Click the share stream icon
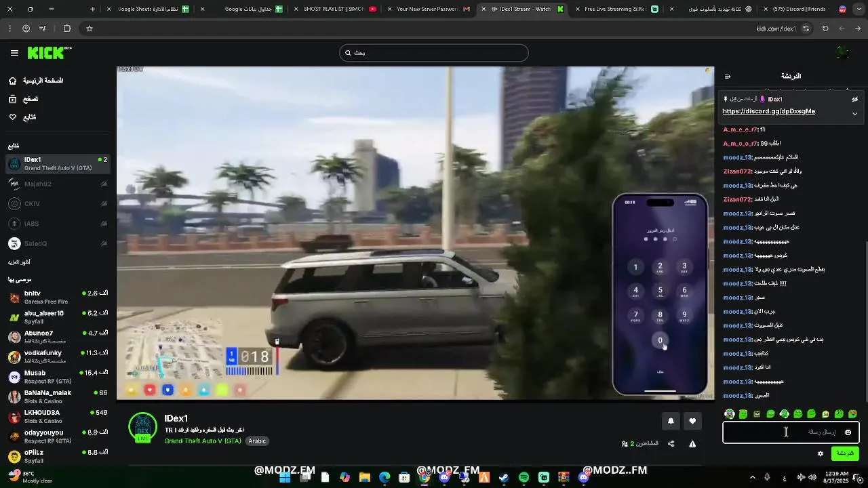 click(671, 444)
